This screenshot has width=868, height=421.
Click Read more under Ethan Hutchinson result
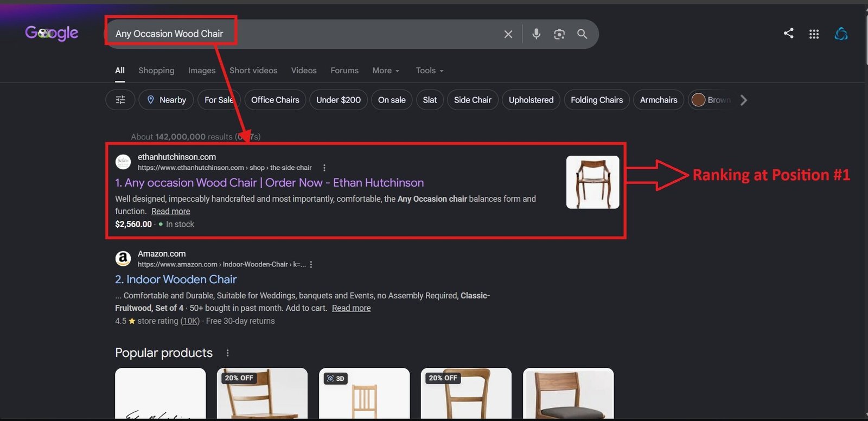pyautogui.click(x=170, y=212)
